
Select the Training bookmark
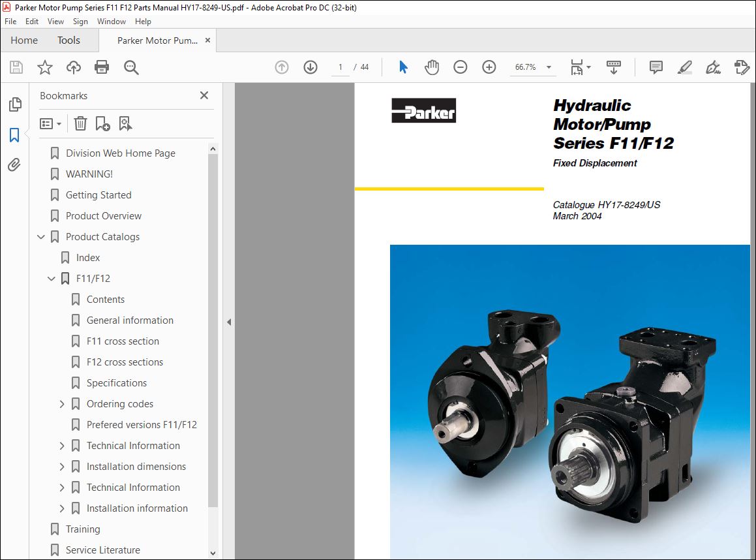coord(83,529)
